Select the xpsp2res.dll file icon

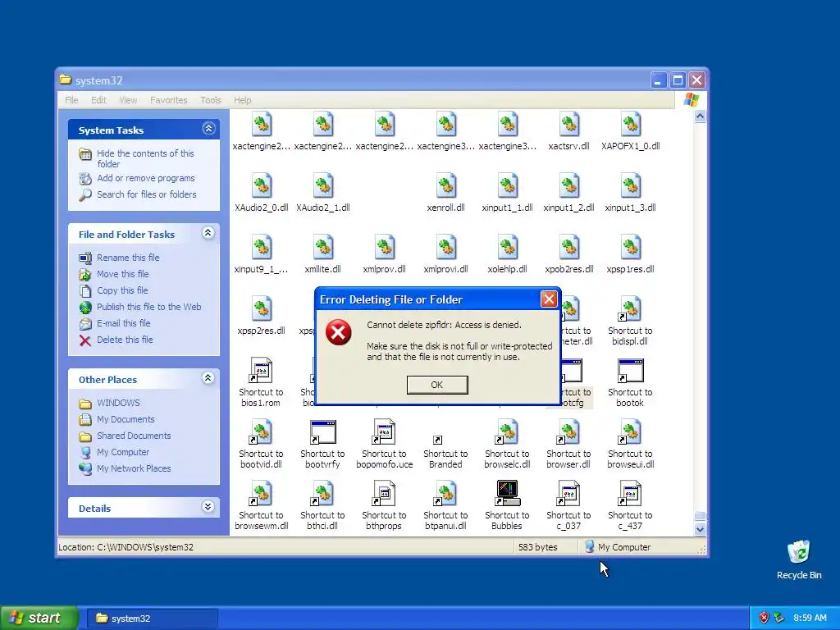262,309
